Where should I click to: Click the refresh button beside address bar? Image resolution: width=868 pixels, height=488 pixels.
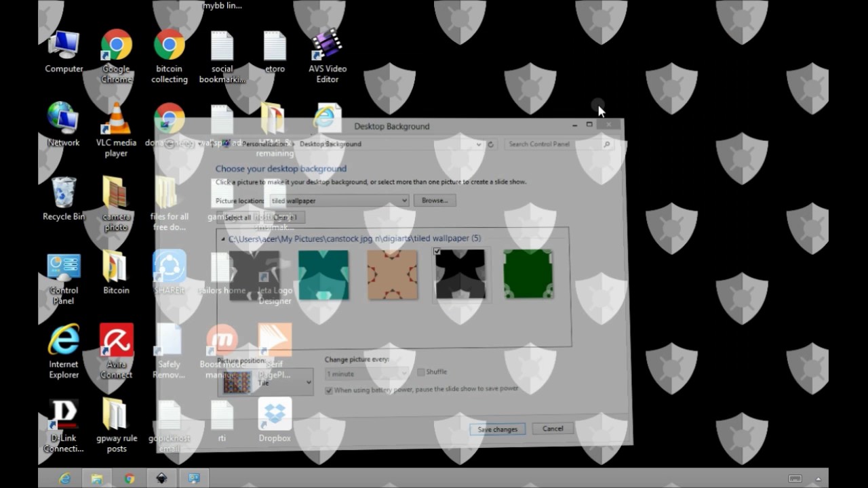tap(491, 144)
